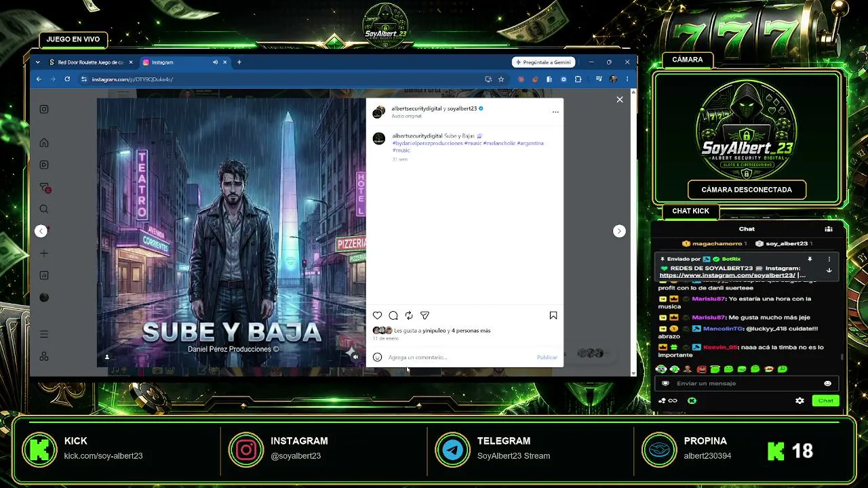Click the green Chat send button
Image resolution: width=868 pixels, height=488 pixels.
[825, 401]
